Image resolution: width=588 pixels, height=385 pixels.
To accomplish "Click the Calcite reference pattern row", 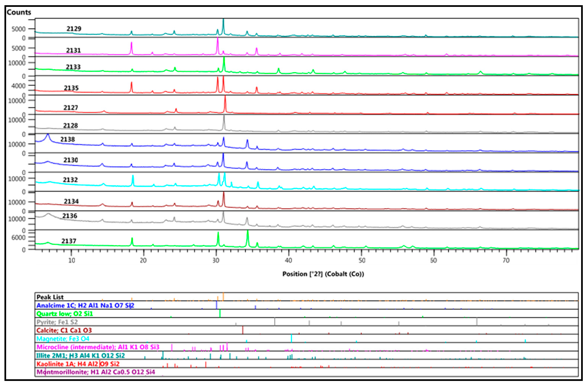I will 64,330.
